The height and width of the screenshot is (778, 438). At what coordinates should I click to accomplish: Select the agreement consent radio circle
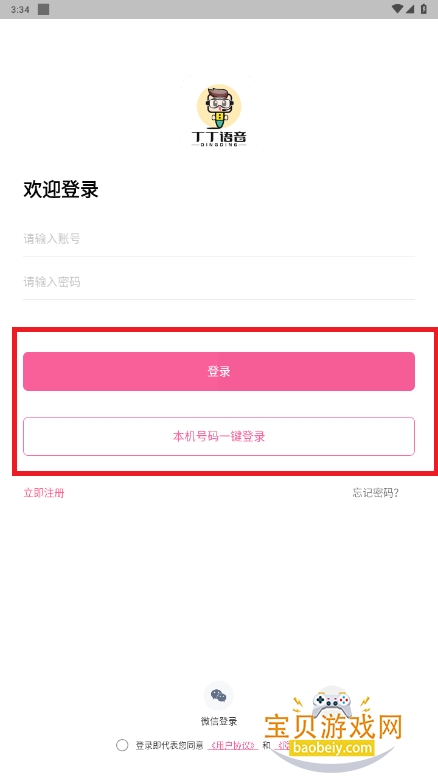122,745
